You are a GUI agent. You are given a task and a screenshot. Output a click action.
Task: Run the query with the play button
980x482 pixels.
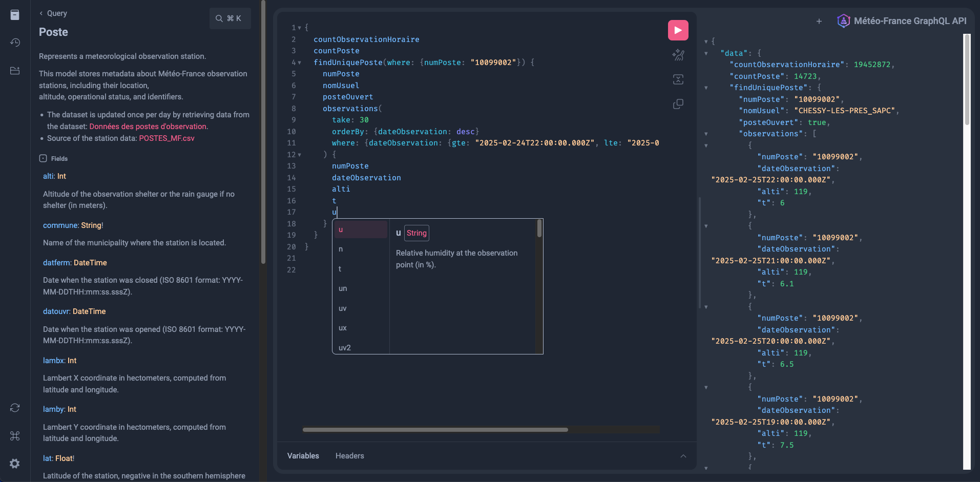(x=678, y=30)
